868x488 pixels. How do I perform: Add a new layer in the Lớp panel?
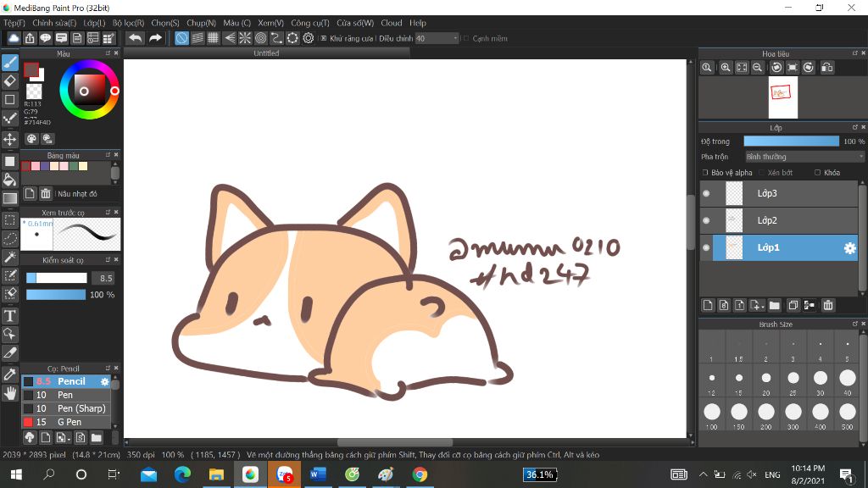pyautogui.click(x=708, y=305)
